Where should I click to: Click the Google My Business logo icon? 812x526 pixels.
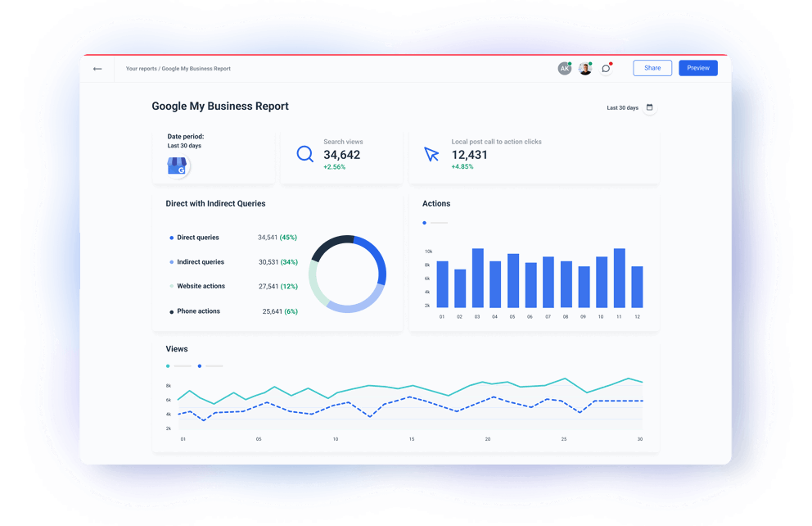177,165
